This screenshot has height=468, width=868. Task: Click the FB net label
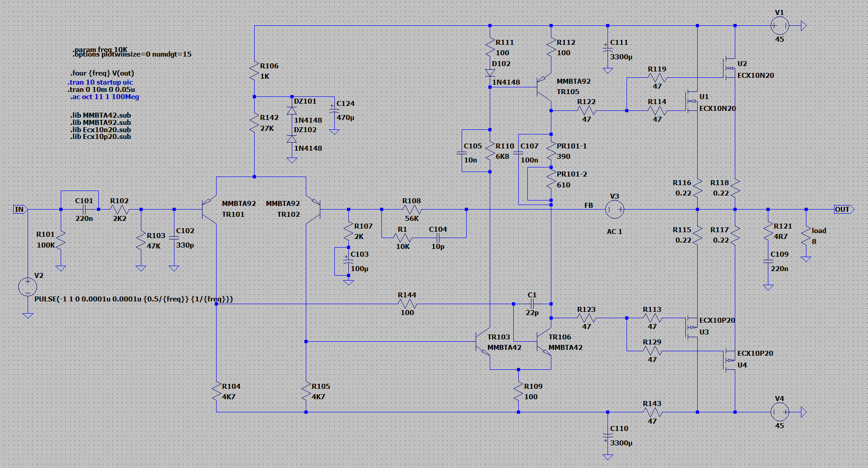(588, 205)
